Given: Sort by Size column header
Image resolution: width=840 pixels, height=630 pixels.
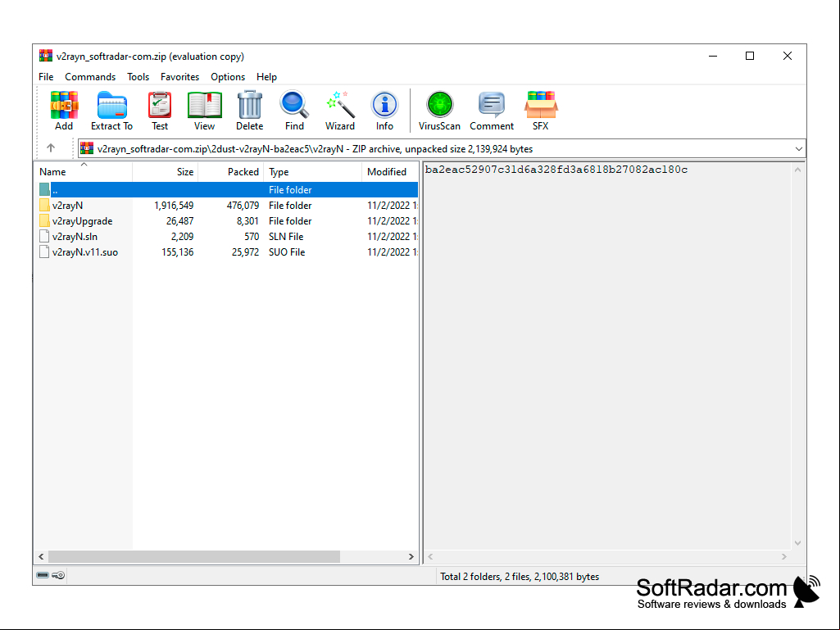Looking at the screenshot, I should 165,171.
